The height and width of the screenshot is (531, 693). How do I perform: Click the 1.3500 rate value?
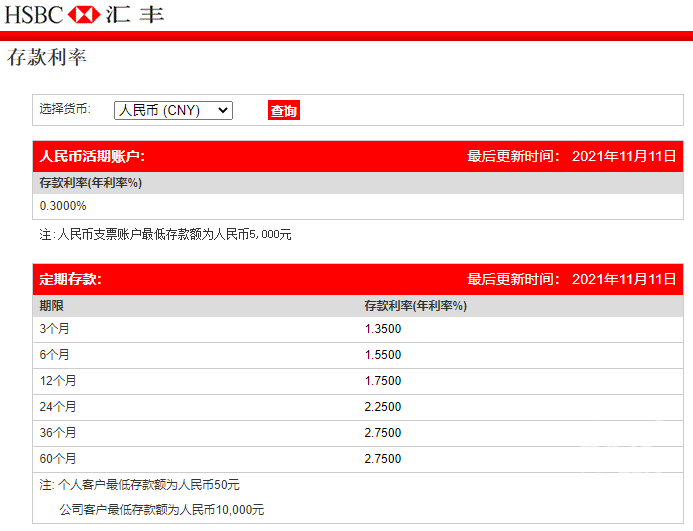pyautogui.click(x=383, y=329)
